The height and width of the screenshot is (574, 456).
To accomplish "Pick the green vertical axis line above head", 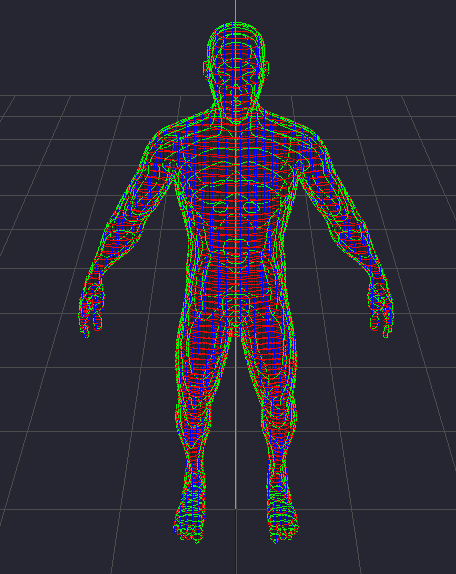I will (235, 11).
